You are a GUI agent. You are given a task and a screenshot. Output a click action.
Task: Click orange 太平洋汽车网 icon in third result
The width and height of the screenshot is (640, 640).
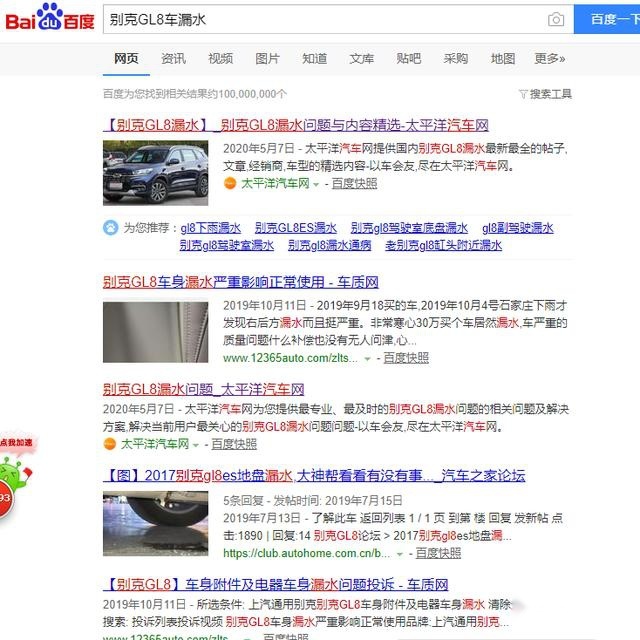pyautogui.click(x=109, y=444)
